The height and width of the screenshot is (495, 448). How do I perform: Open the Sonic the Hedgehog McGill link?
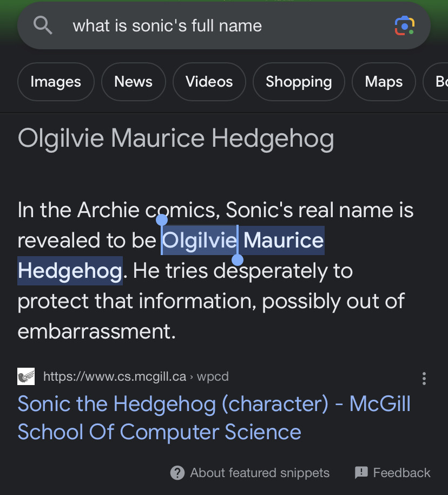click(x=214, y=418)
